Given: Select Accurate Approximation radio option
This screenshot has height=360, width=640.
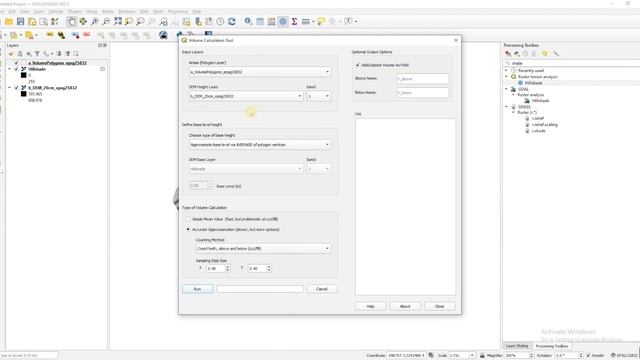Looking at the screenshot, I should coord(188,229).
